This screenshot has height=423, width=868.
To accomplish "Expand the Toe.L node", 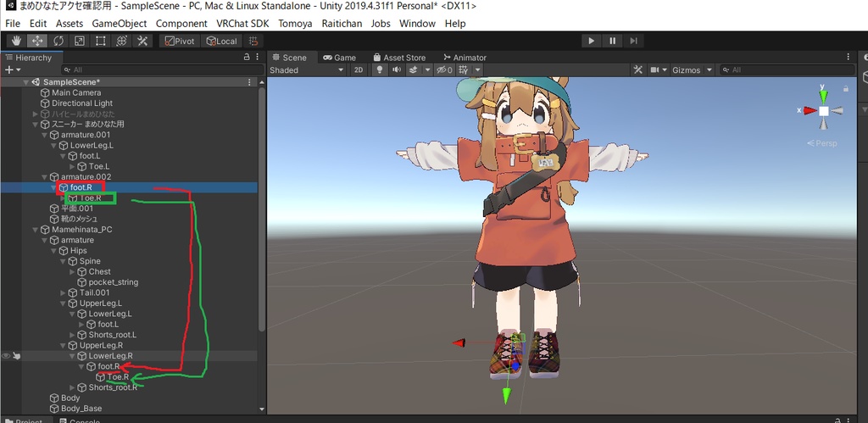I will 73,167.
